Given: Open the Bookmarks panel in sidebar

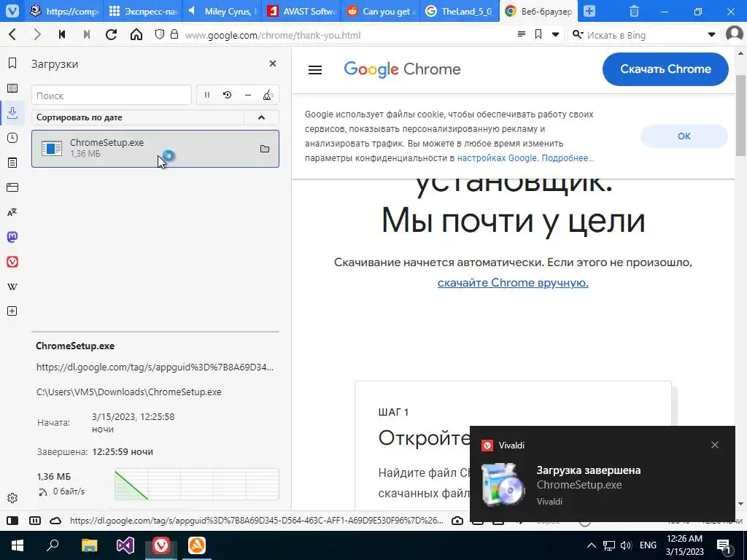Looking at the screenshot, I should pos(12,63).
